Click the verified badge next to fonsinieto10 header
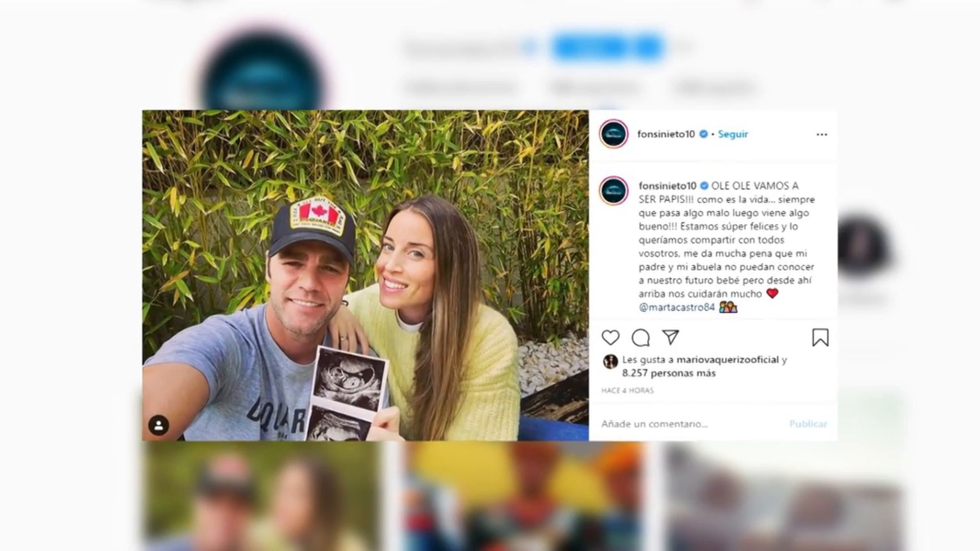Screen dimensions: 980x551 [703, 134]
